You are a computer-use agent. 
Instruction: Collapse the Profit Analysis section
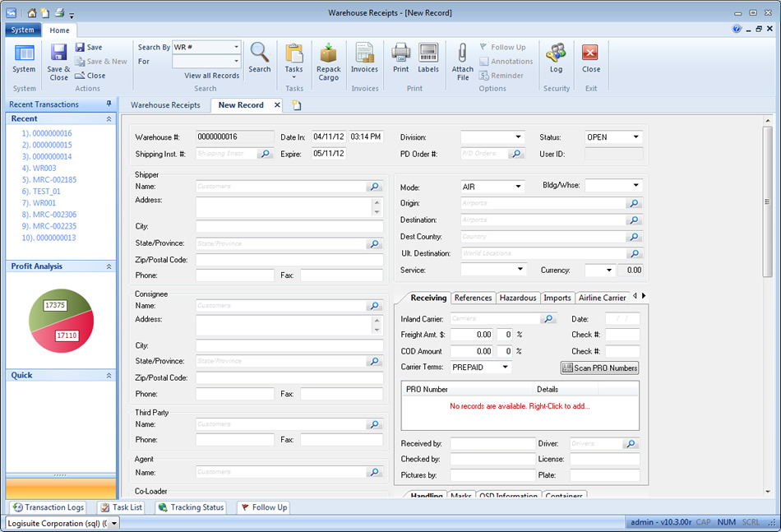109,266
